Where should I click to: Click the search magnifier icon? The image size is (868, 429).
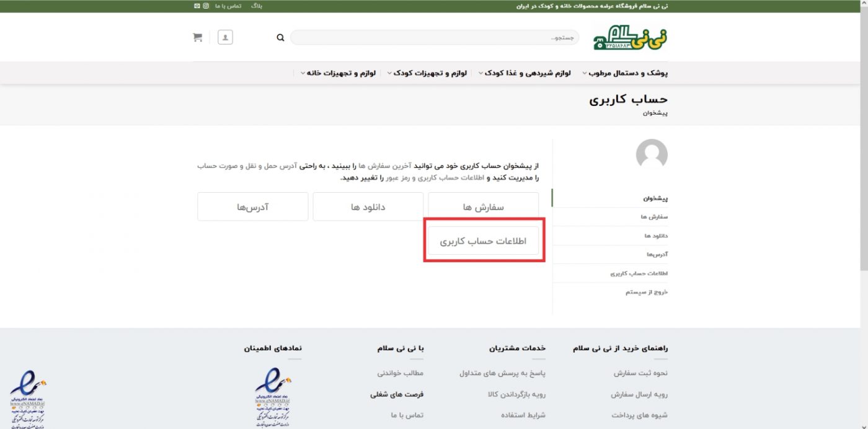(x=280, y=38)
